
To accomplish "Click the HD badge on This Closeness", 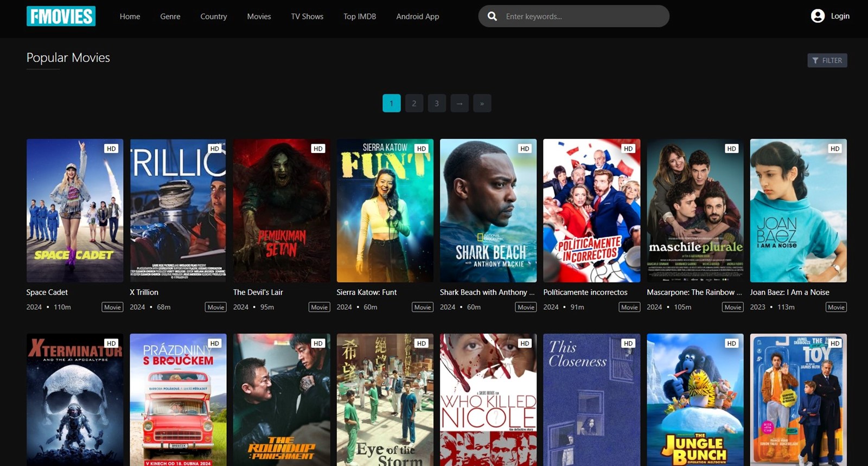I will tap(628, 343).
